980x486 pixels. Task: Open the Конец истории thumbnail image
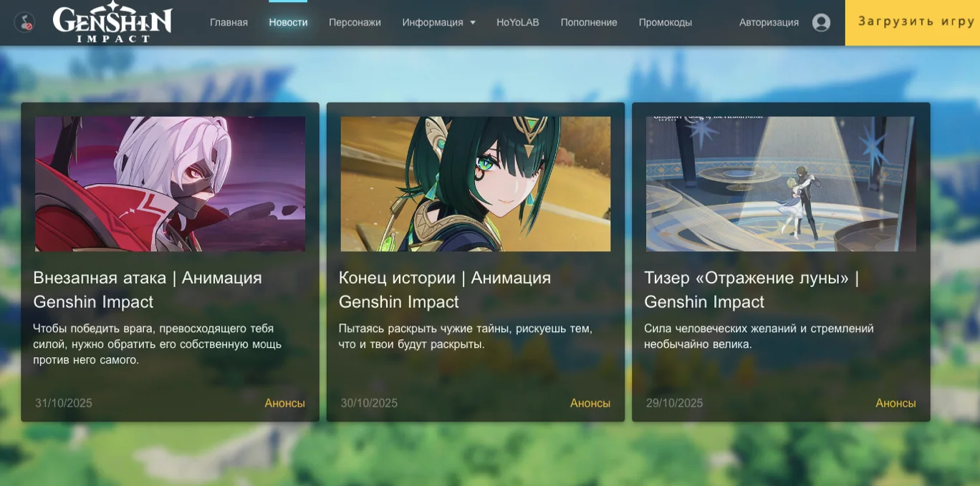475,184
